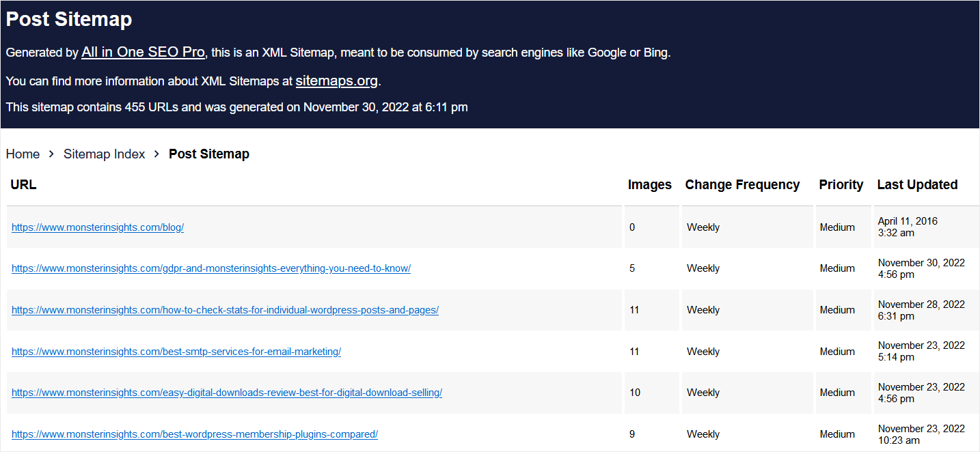Sort the table by the URL column header

tap(23, 184)
